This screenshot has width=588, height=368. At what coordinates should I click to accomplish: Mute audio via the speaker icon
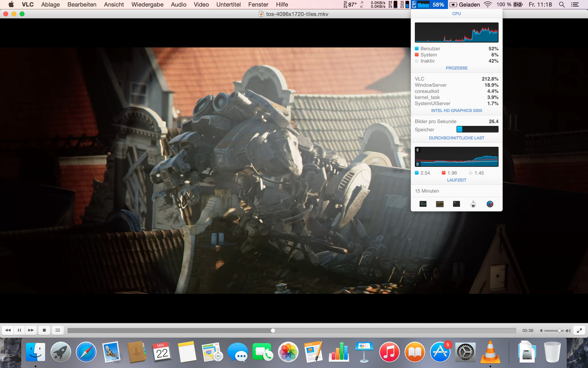541,331
